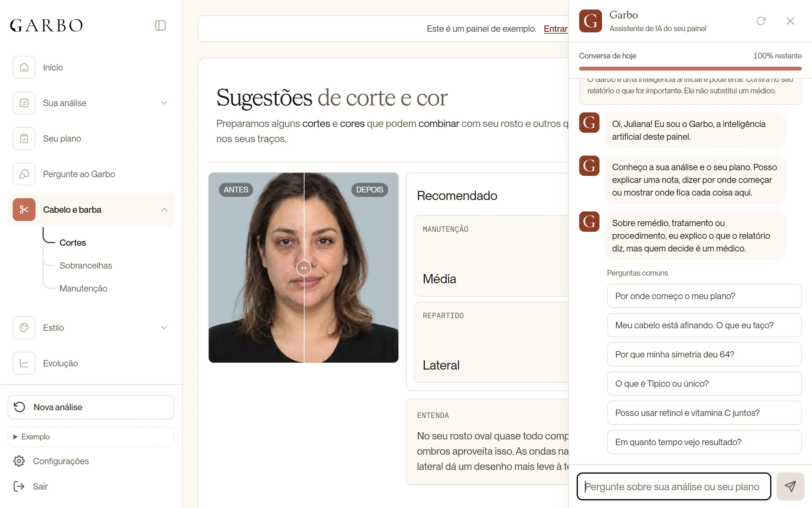Click the Evolução chart icon
This screenshot has width=812, height=508.
pyautogui.click(x=24, y=363)
